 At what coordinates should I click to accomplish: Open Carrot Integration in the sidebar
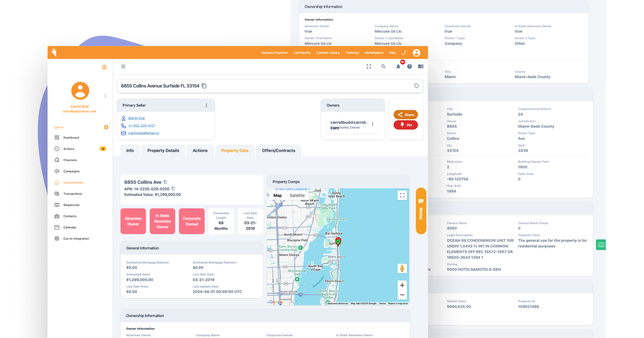(76, 239)
